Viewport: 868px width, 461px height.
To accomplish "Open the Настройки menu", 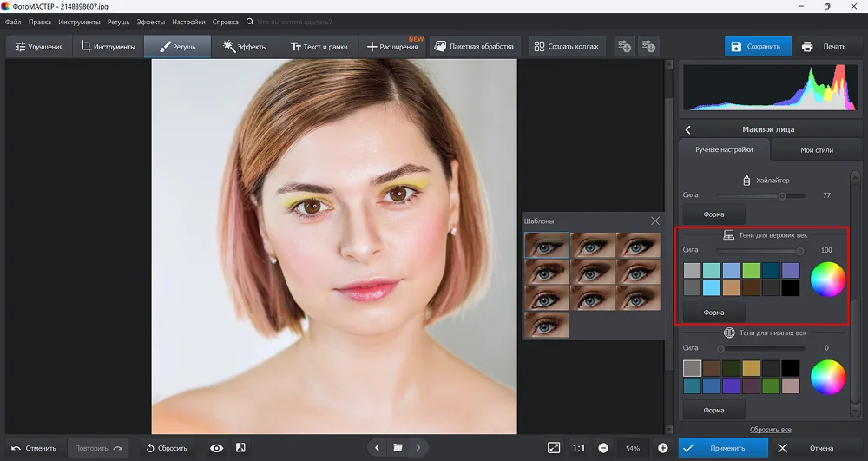I will pyautogui.click(x=188, y=22).
